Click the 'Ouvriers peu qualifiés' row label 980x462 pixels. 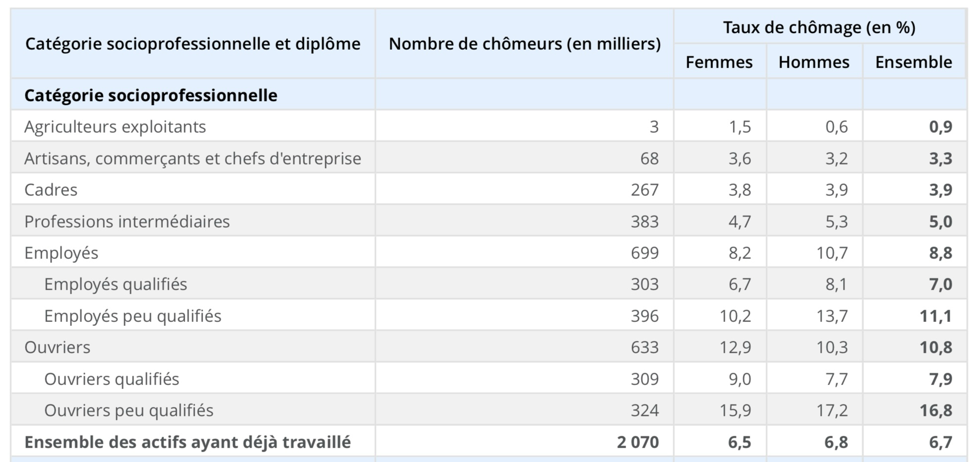point(129,410)
